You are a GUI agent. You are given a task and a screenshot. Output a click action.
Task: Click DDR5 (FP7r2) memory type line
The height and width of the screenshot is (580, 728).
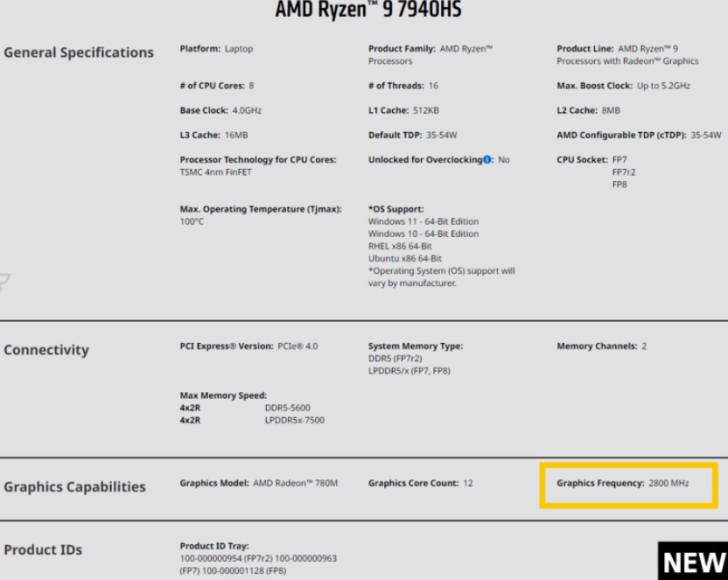pyautogui.click(x=395, y=359)
